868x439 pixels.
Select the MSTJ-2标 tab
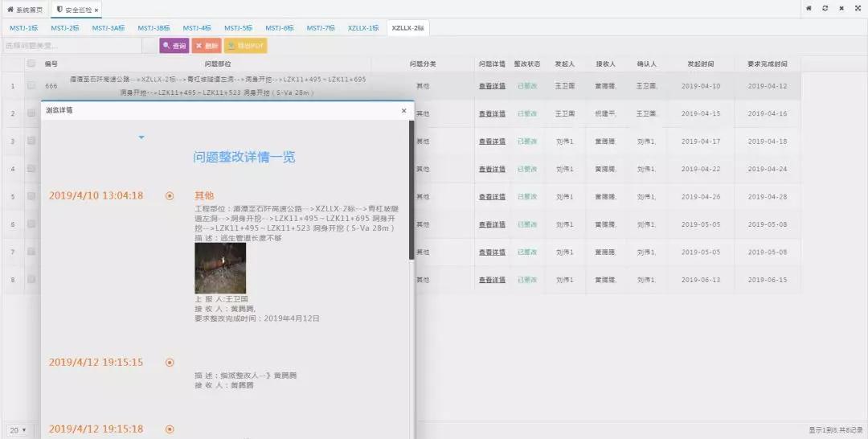pos(65,27)
